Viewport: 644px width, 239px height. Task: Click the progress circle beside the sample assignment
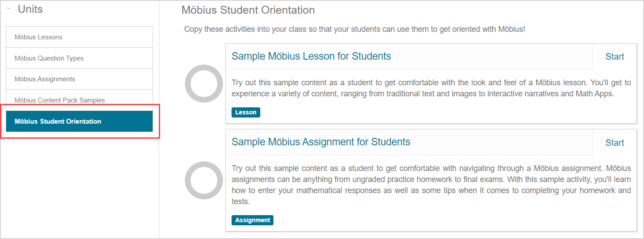coord(204,180)
